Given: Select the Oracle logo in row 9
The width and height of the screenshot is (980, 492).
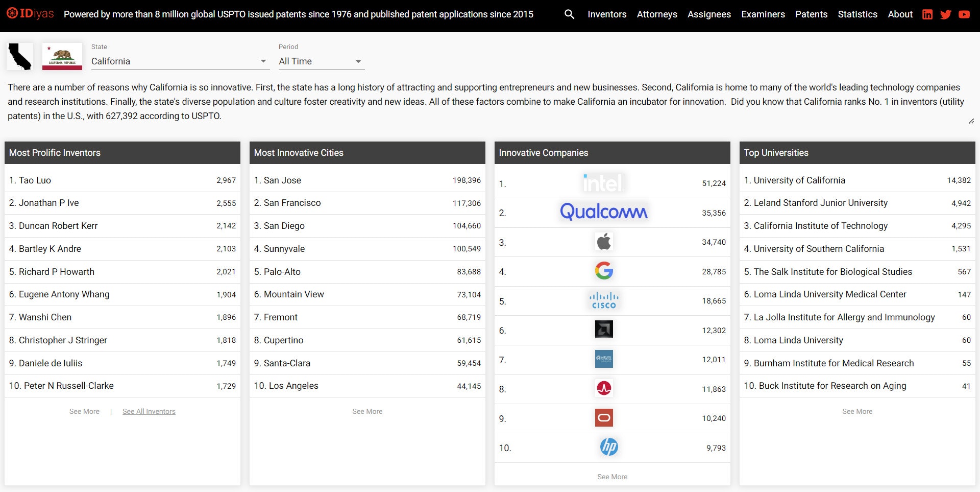Looking at the screenshot, I should (x=604, y=418).
